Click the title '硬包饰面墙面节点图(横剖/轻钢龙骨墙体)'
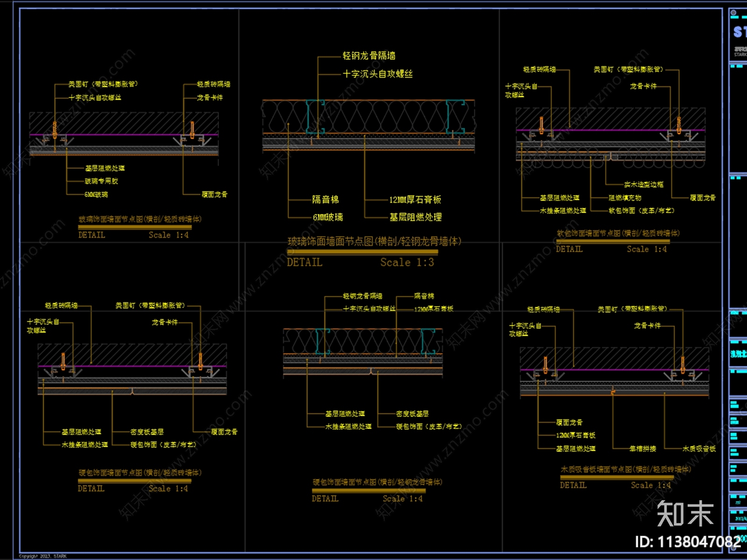 377,482
